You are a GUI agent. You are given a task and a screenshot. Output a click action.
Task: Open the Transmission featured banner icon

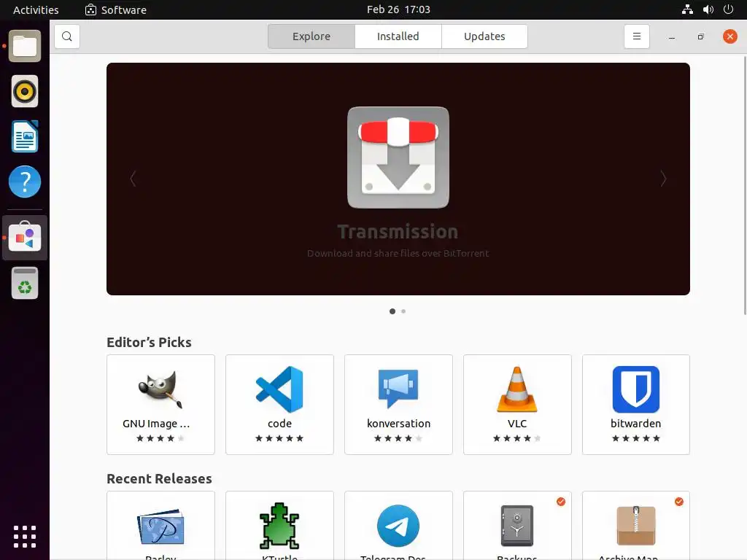tap(398, 157)
